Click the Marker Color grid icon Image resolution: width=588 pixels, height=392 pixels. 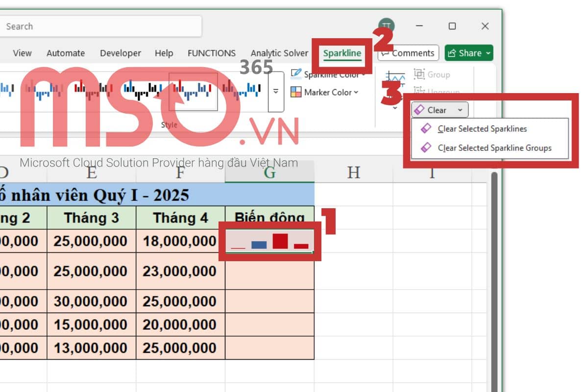pos(296,92)
